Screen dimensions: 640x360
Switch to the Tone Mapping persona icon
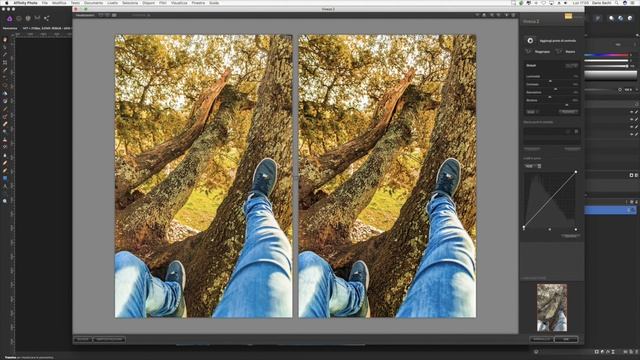pos(38,18)
